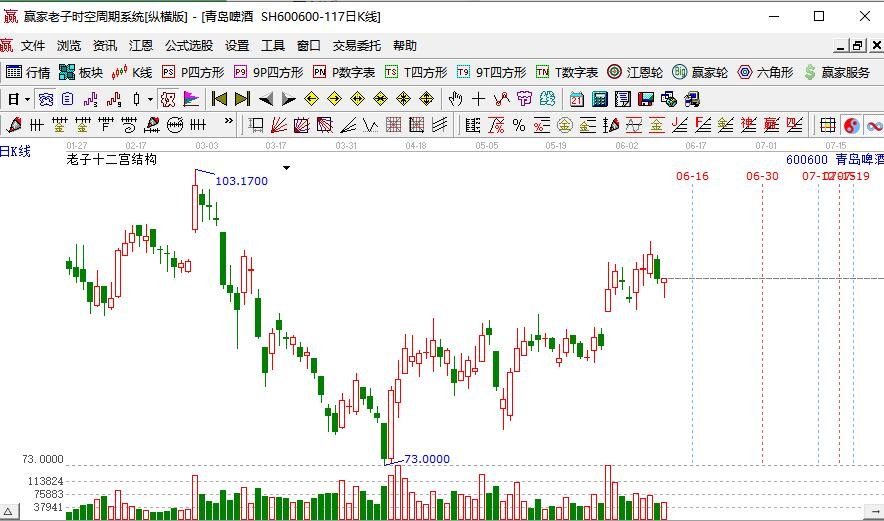884x521 pixels.
Task: Click the 103.1700 high price label
Action: [241, 181]
